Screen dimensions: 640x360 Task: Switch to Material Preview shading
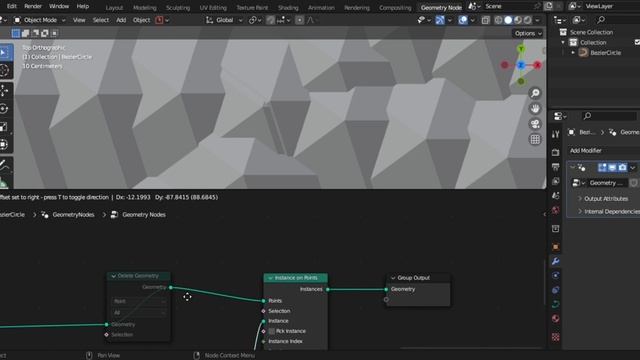click(x=518, y=20)
